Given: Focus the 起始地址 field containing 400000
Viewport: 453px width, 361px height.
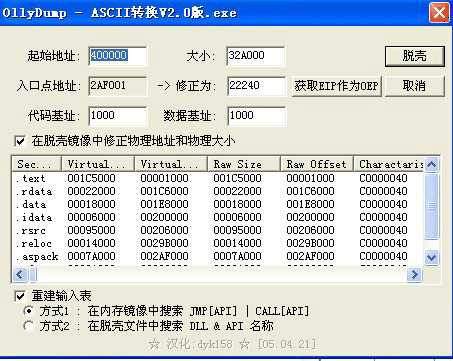Looking at the screenshot, I should (x=117, y=56).
